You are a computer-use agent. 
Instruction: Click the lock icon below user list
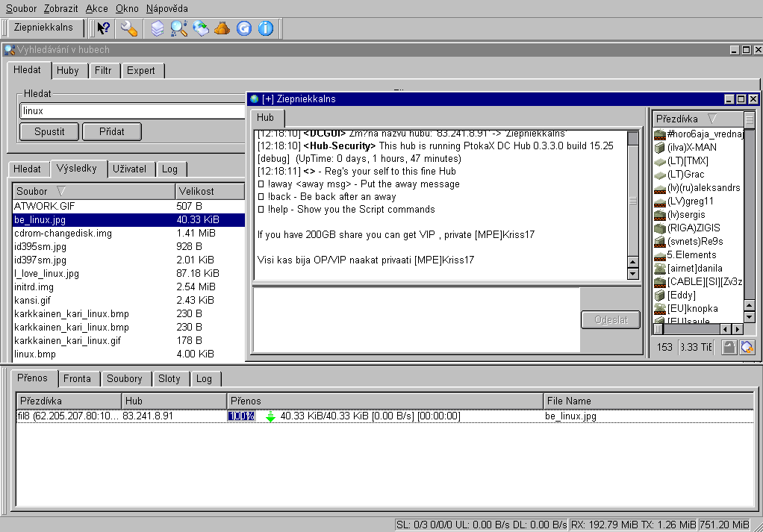pyautogui.click(x=729, y=347)
